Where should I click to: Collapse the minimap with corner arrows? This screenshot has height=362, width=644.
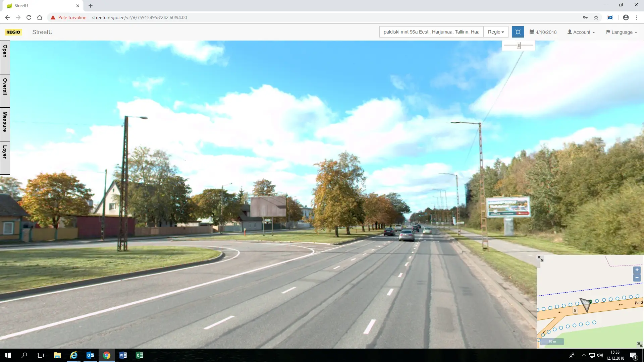coord(639,344)
